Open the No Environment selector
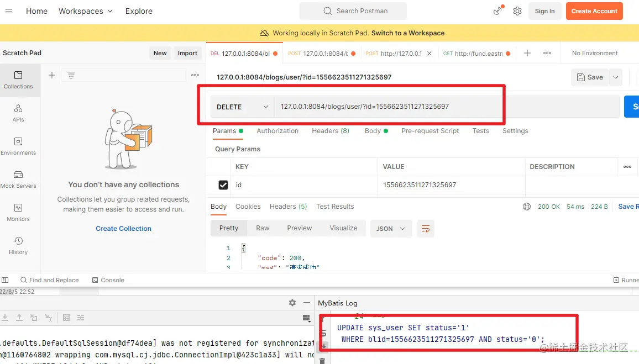Viewport: 639px width, 364px height. coord(595,53)
